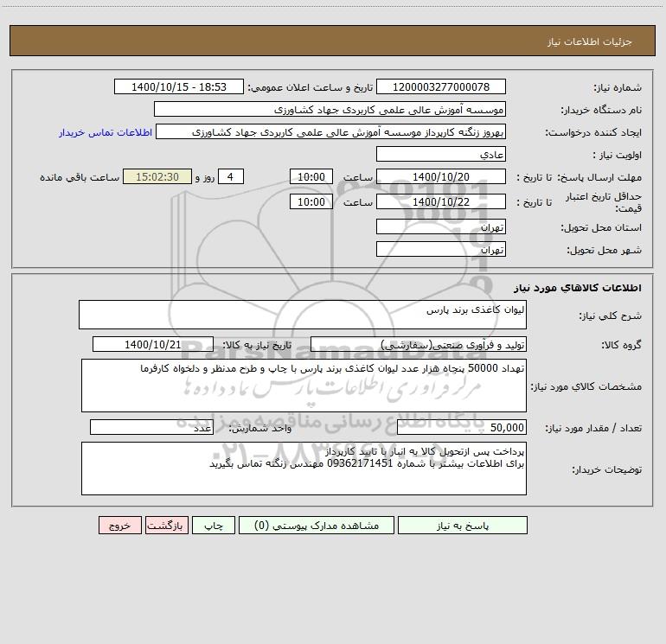Click buyer notes text area
The width and height of the screenshot is (666, 644).
pos(304,469)
